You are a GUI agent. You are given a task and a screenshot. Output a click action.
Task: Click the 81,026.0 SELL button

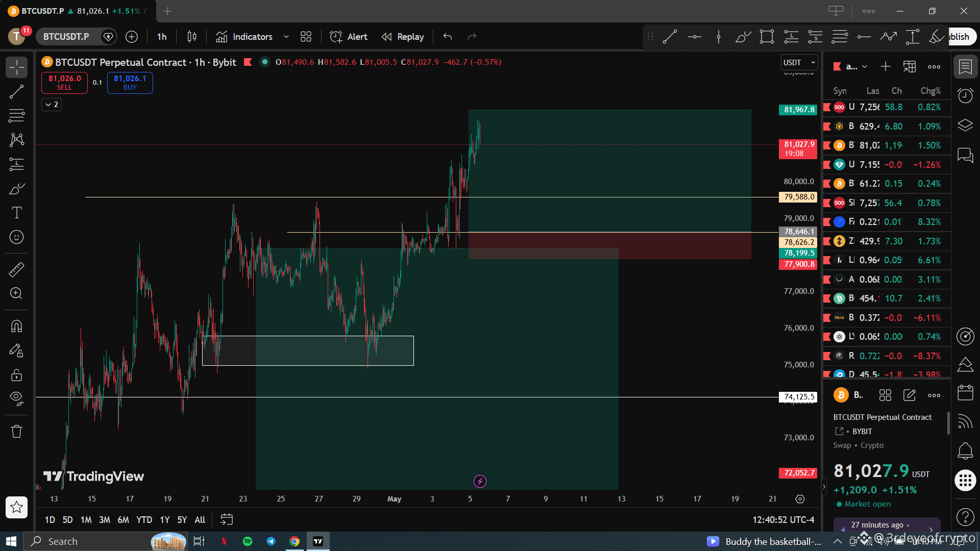(x=64, y=83)
